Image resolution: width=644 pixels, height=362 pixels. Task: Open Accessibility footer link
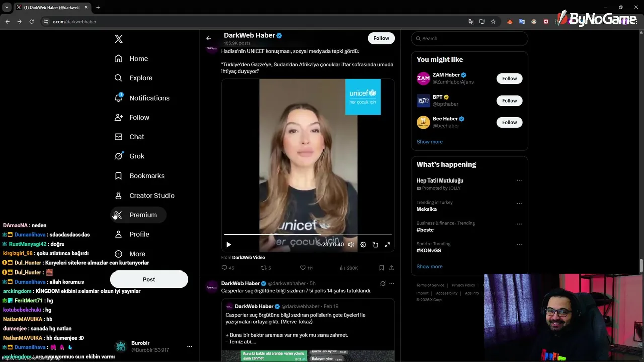447,293
